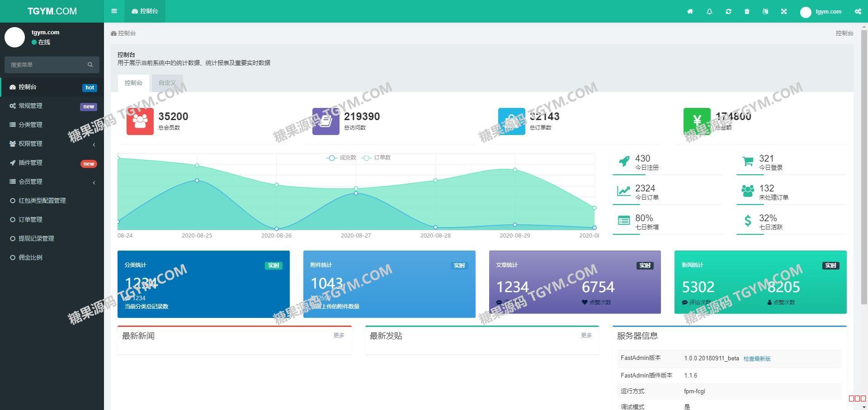Click 更多 link in 最新新闻 panel
The width and height of the screenshot is (868, 410).
pyautogui.click(x=339, y=335)
